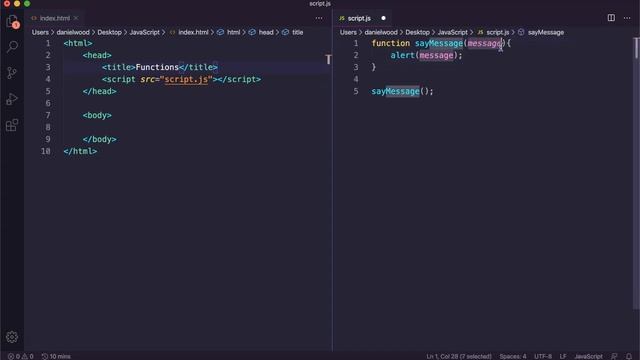Click the 10 mins timer status item
This screenshot has width=640, height=360.
click(x=56, y=356)
